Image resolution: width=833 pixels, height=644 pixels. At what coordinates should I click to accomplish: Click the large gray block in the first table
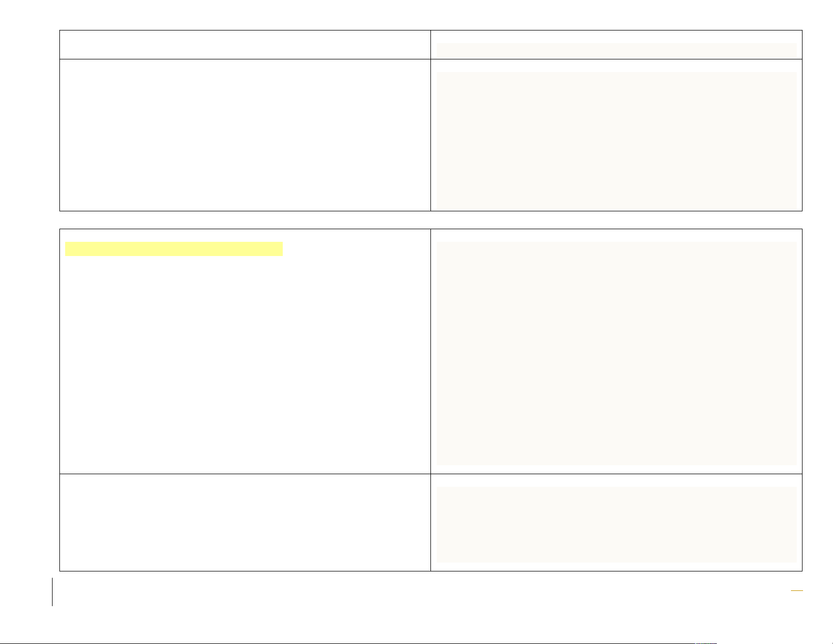click(616, 140)
